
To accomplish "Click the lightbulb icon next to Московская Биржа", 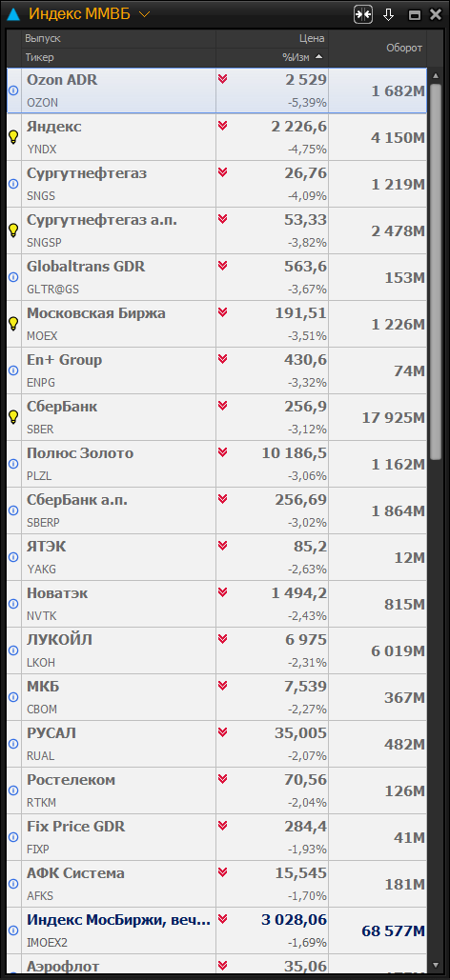I will click(13, 324).
